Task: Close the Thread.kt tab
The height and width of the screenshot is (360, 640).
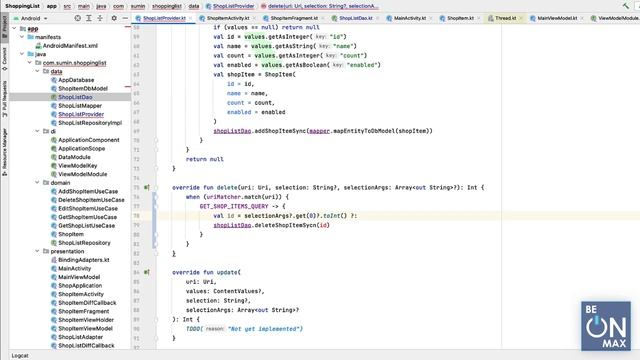Action: coord(521,18)
